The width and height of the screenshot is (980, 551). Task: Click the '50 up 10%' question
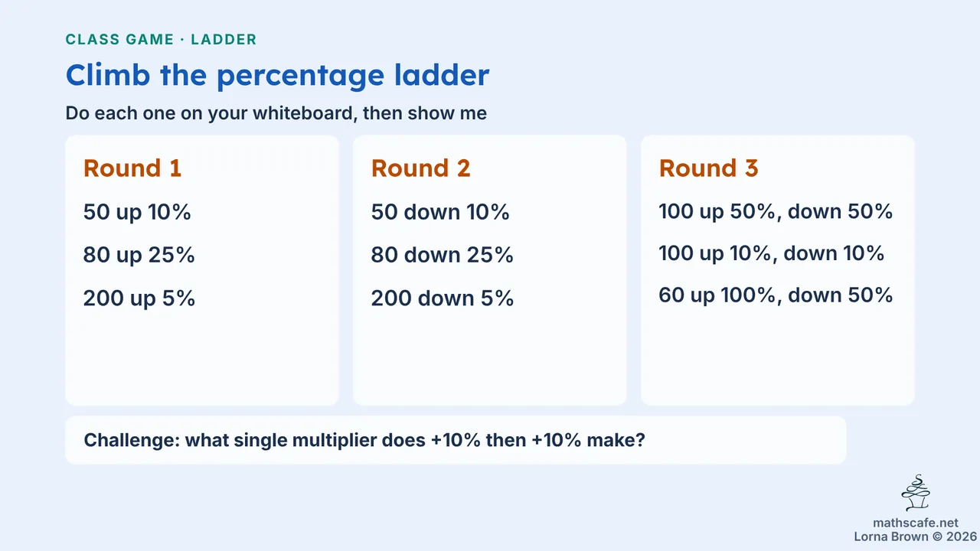click(x=137, y=212)
